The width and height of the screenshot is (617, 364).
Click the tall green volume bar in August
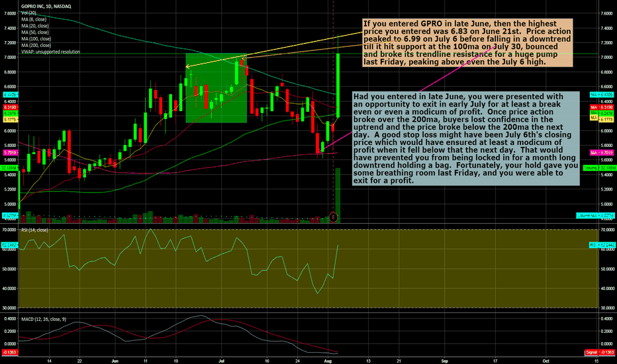338,195
